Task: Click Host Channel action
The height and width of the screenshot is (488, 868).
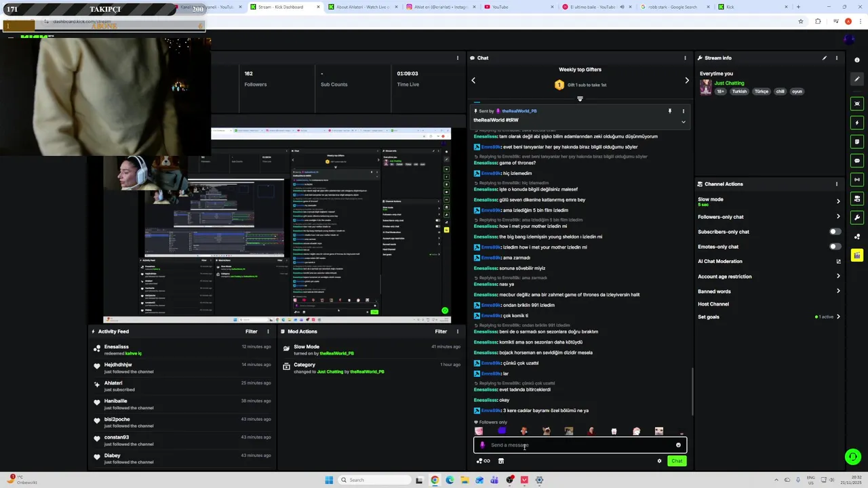Action: click(713, 304)
